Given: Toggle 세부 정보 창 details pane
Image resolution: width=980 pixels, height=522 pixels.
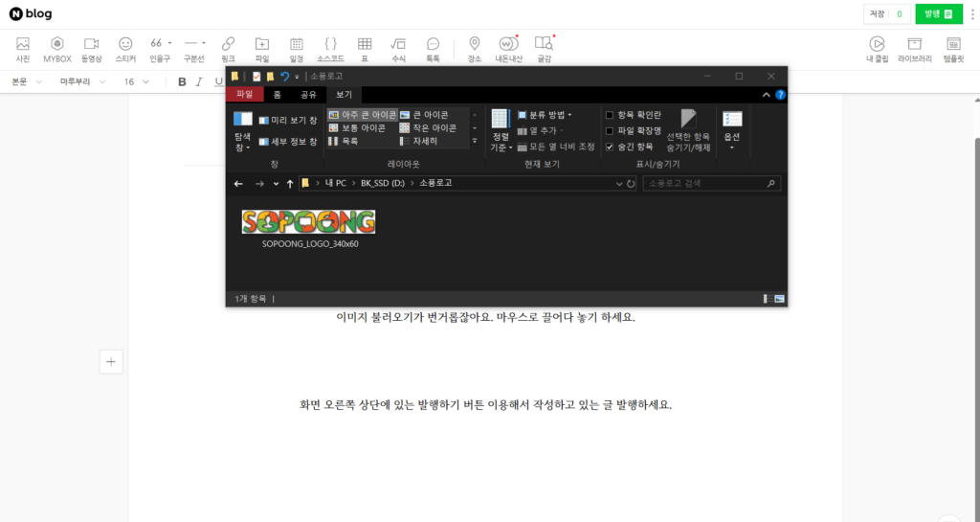Looking at the screenshot, I should [288, 142].
